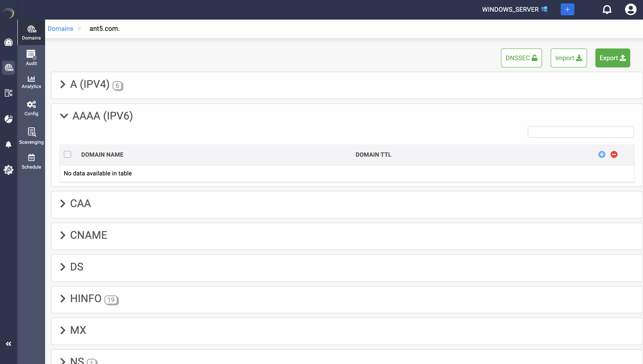Click the settings wrench gear icon in left rail
Viewport: 643px width, 364px height.
tap(9, 170)
